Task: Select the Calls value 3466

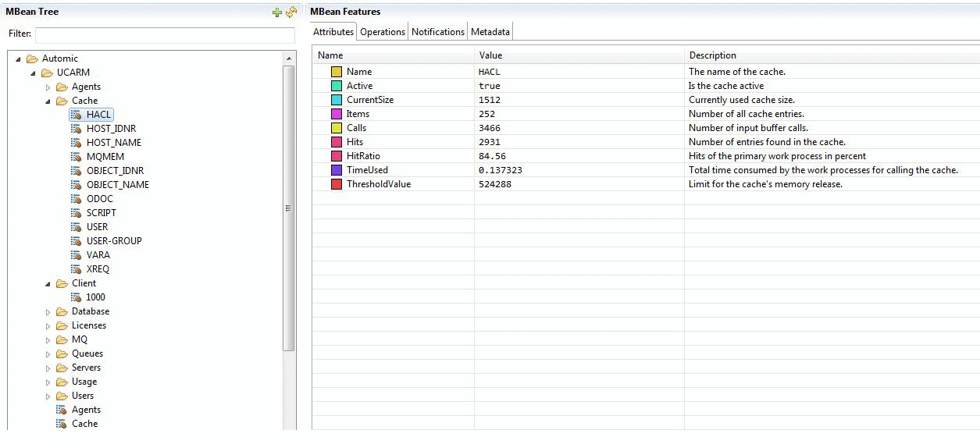Action: point(490,128)
